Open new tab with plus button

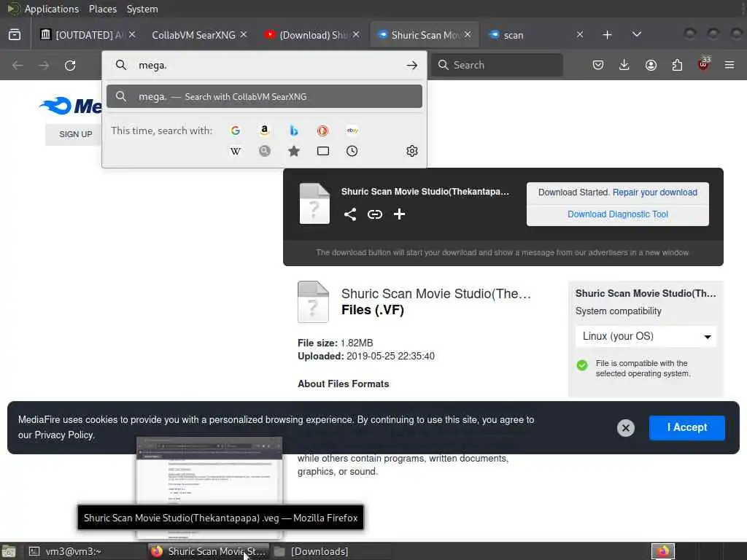pyautogui.click(x=607, y=35)
